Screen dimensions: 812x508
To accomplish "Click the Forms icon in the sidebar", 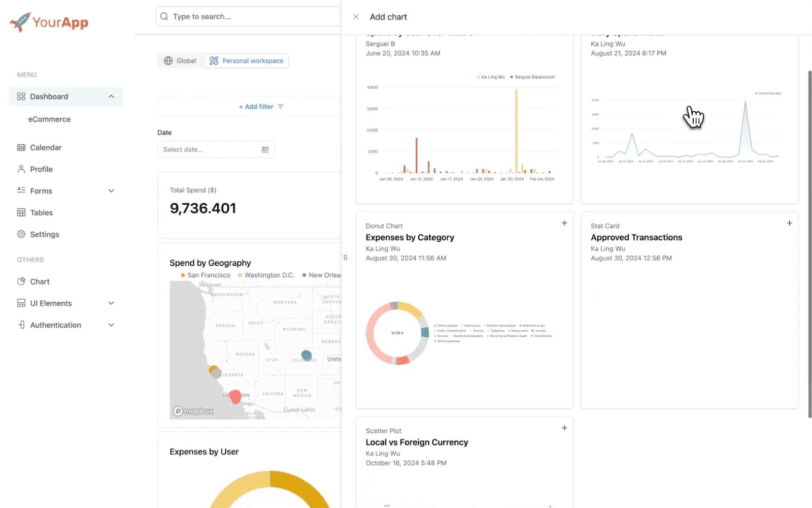I will click(21, 190).
